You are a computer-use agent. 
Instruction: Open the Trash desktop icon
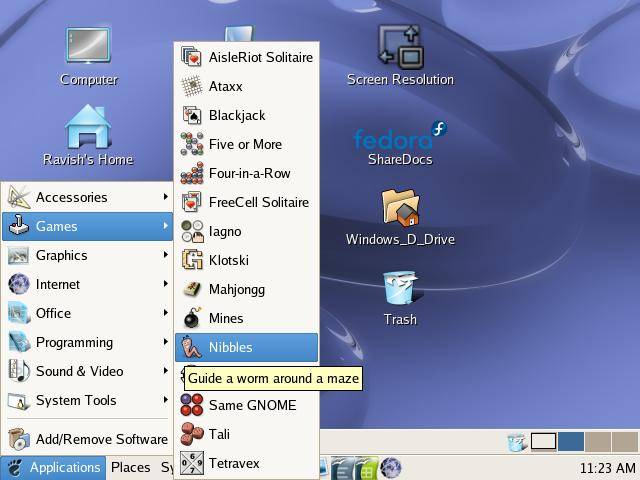pyautogui.click(x=400, y=290)
